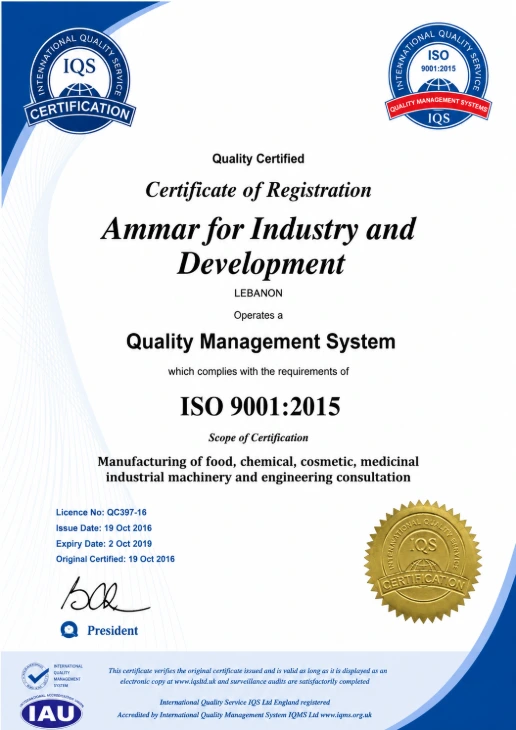
Task: Click the President title text
Action: (113, 630)
